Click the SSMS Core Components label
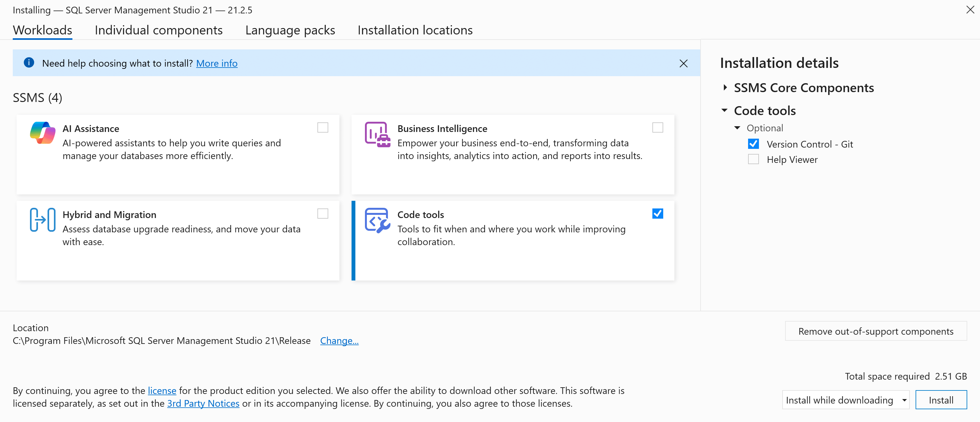This screenshot has width=980, height=422. 804,88
